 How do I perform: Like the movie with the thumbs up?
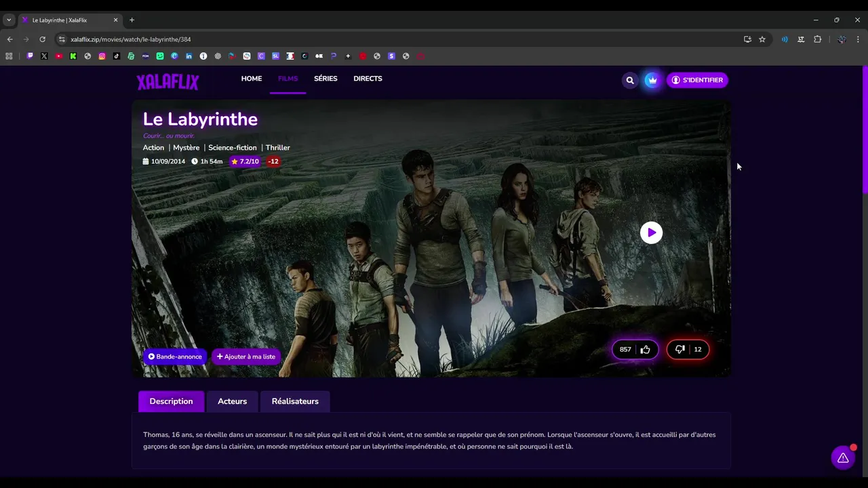[635, 349]
